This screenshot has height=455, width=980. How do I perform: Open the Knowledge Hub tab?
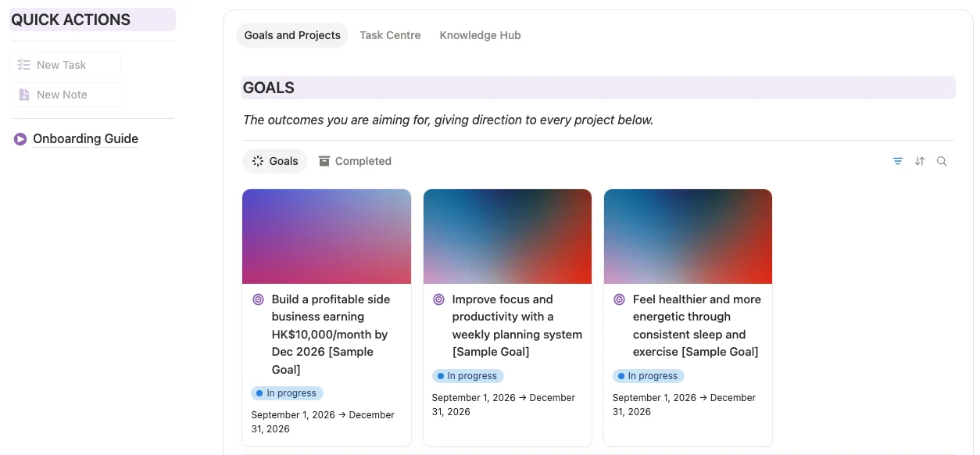point(480,35)
